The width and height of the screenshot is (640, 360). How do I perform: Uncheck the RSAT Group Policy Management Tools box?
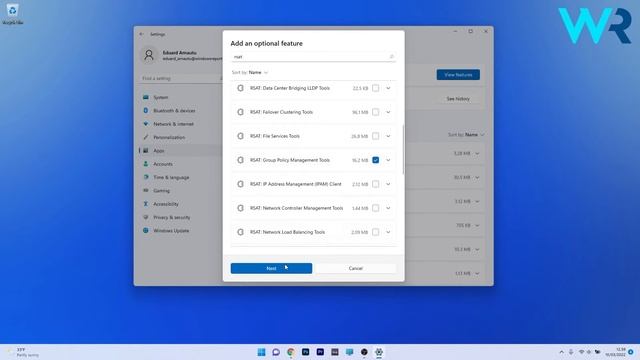pos(376,160)
